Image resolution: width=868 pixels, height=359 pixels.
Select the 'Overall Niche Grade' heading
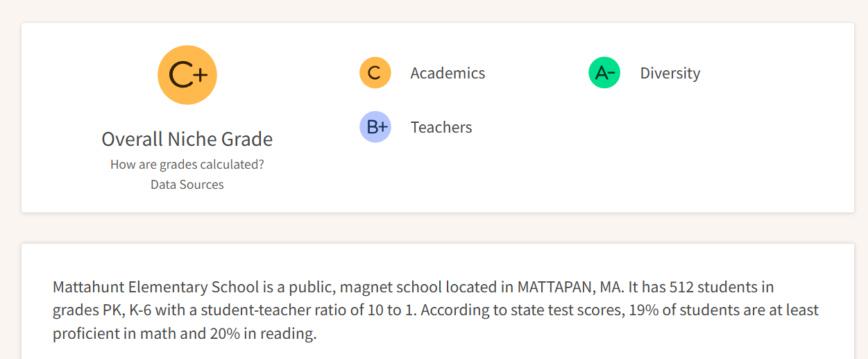(x=187, y=139)
